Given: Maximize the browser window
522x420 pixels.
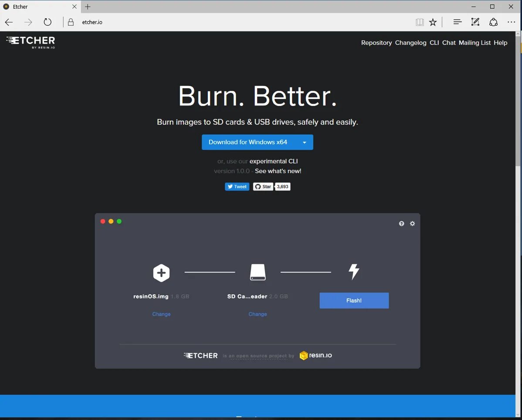Looking at the screenshot, I should 492,7.
